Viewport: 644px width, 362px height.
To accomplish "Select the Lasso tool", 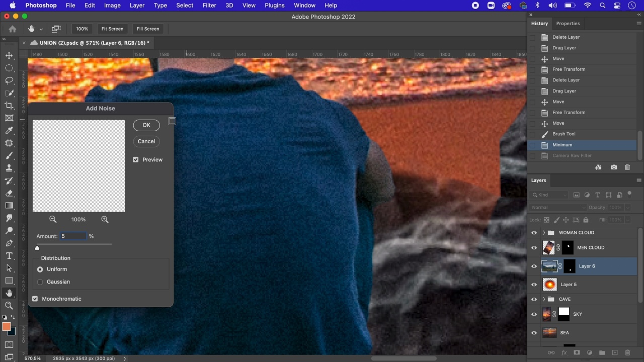I will (9, 80).
